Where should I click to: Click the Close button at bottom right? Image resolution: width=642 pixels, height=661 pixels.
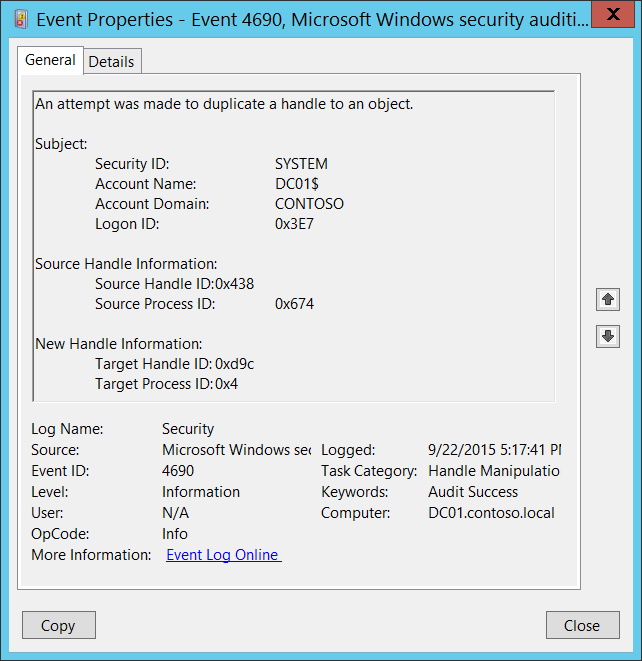pos(582,625)
